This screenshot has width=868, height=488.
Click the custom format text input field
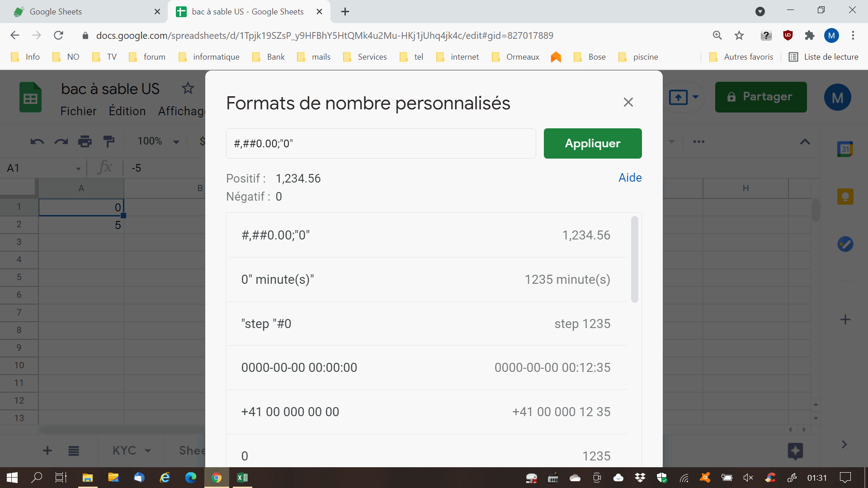381,143
